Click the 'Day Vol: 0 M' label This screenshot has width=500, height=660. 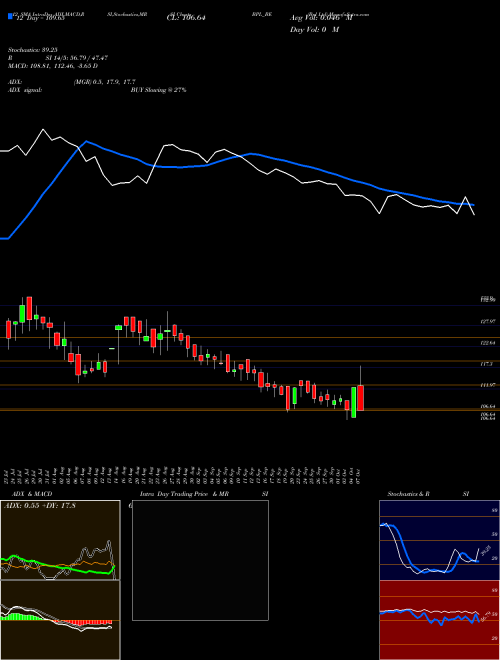314,30
